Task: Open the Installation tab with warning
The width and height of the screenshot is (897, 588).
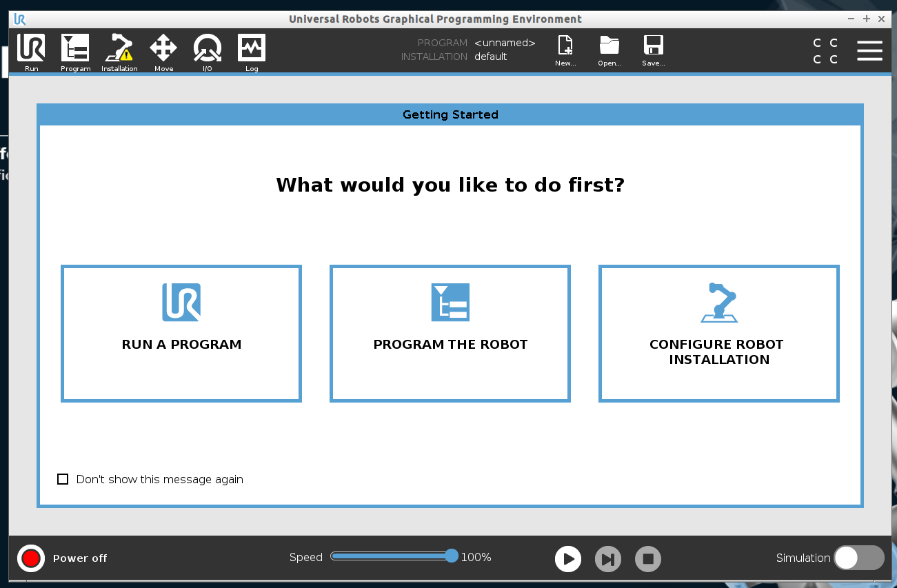Action: click(119, 52)
